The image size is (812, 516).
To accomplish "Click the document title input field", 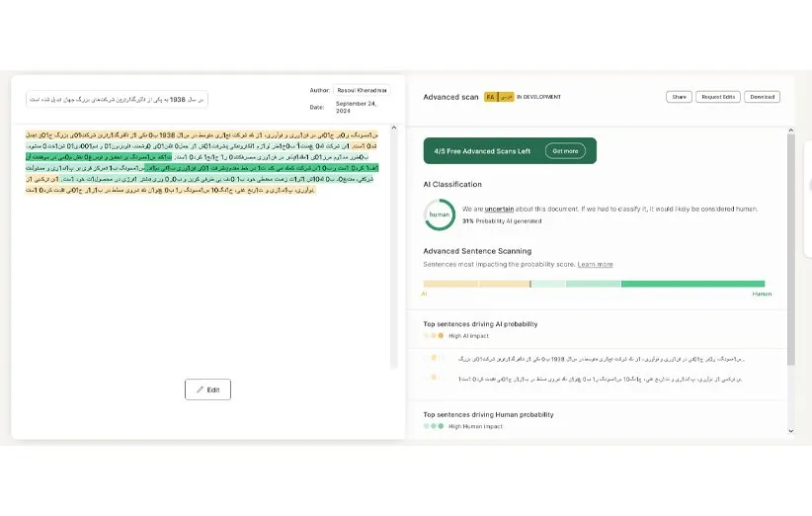I will pos(117,100).
